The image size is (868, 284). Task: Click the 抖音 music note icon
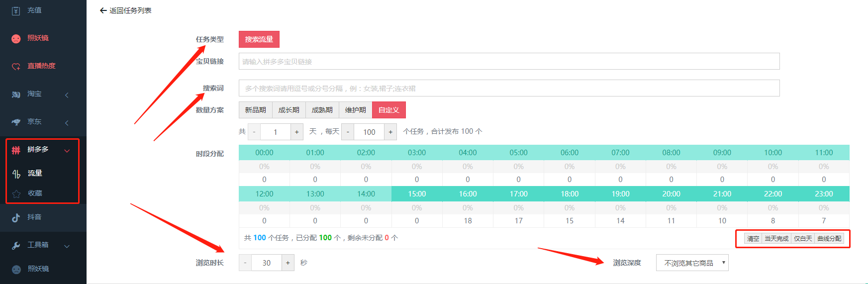coord(16,217)
